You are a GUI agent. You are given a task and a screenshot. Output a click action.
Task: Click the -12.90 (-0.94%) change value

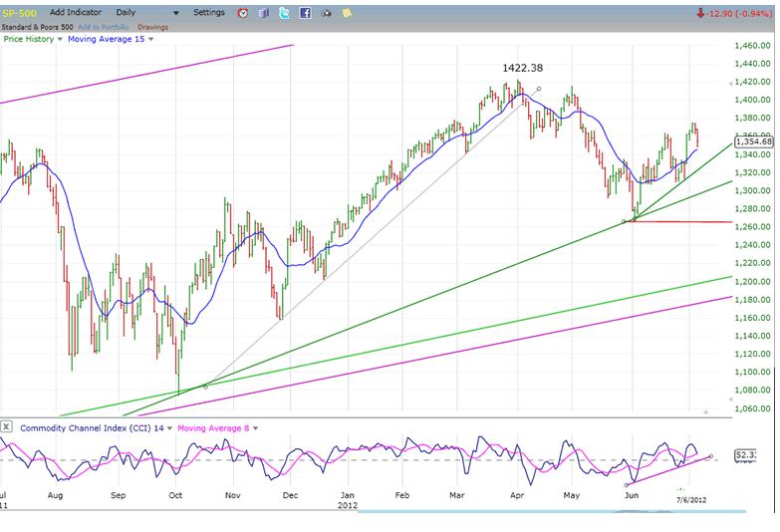[739, 13]
